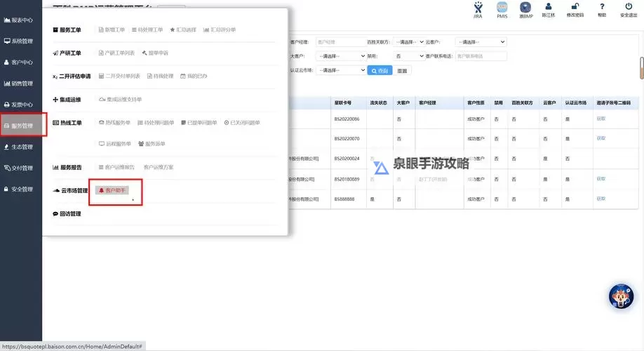Viewport: 644px width, 351px height.
Task: Select 服务管理 in the sidebar
Action: coord(21,126)
